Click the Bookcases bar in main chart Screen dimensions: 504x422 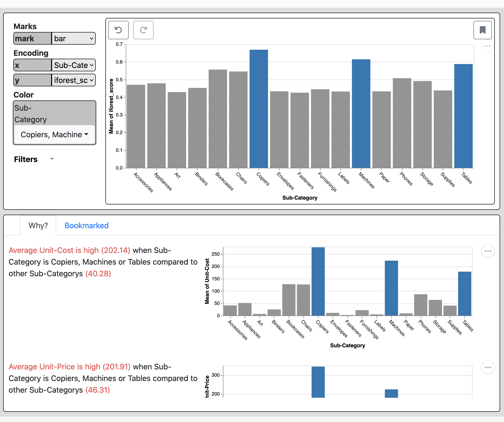pyautogui.click(x=218, y=119)
